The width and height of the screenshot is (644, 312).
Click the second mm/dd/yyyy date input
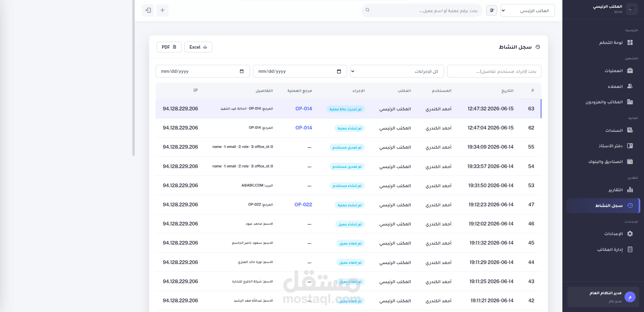(203, 71)
